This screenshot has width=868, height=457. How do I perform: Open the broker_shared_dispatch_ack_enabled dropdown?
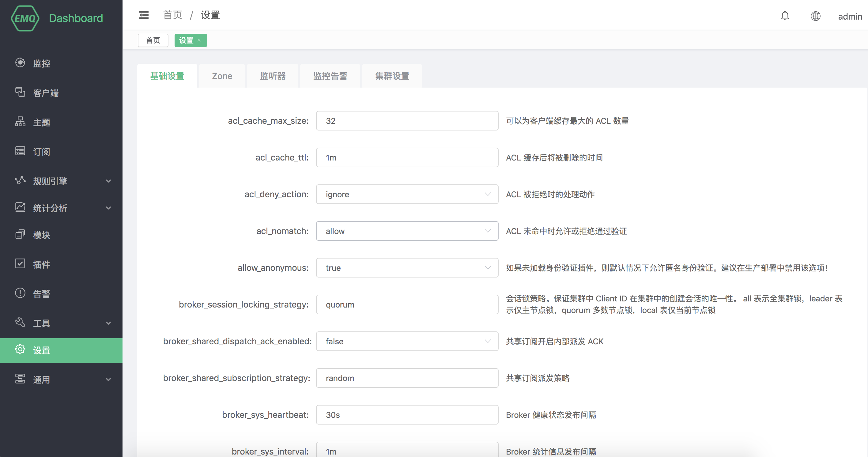pos(407,341)
